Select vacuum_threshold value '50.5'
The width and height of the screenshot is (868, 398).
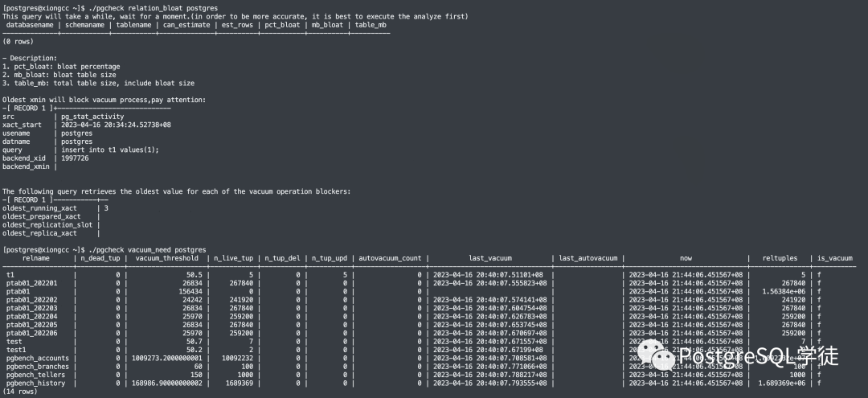pos(194,275)
